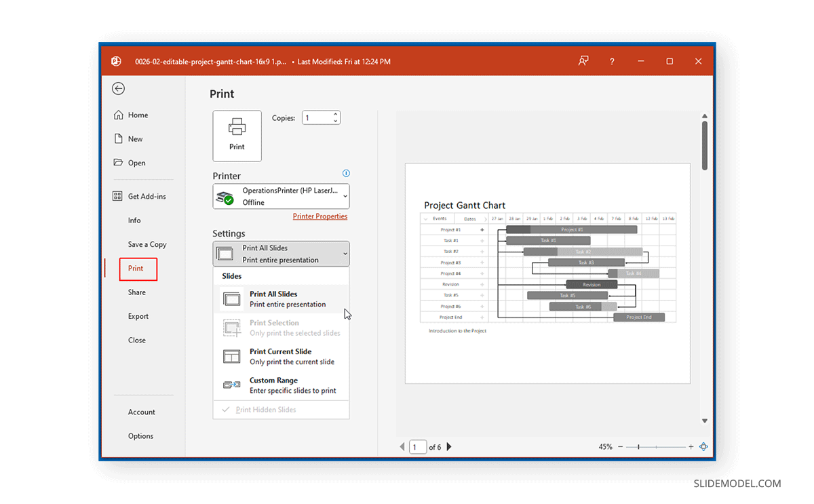Click the Print Selection option
Screen dimensions: 814x504
point(282,328)
